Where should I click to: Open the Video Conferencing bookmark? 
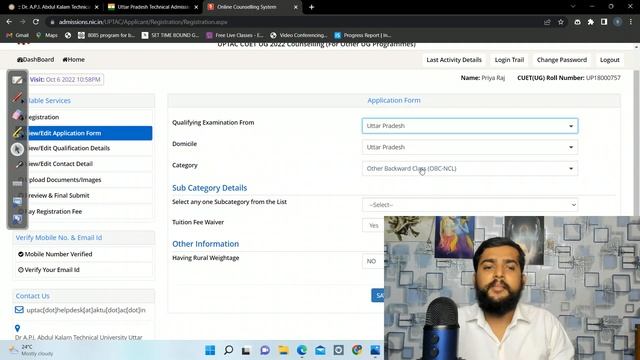pyautogui.click(x=299, y=36)
